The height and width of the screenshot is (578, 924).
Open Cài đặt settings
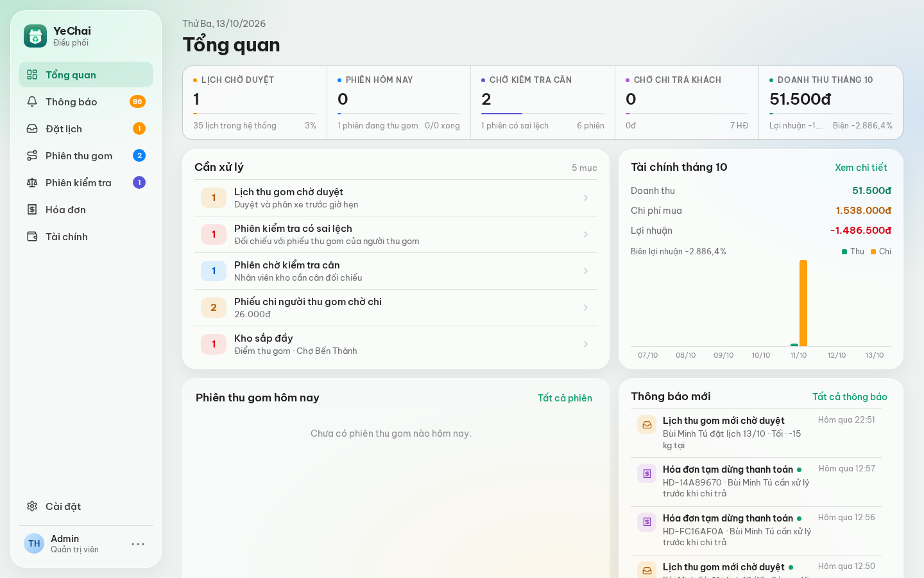[x=86, y=506]
